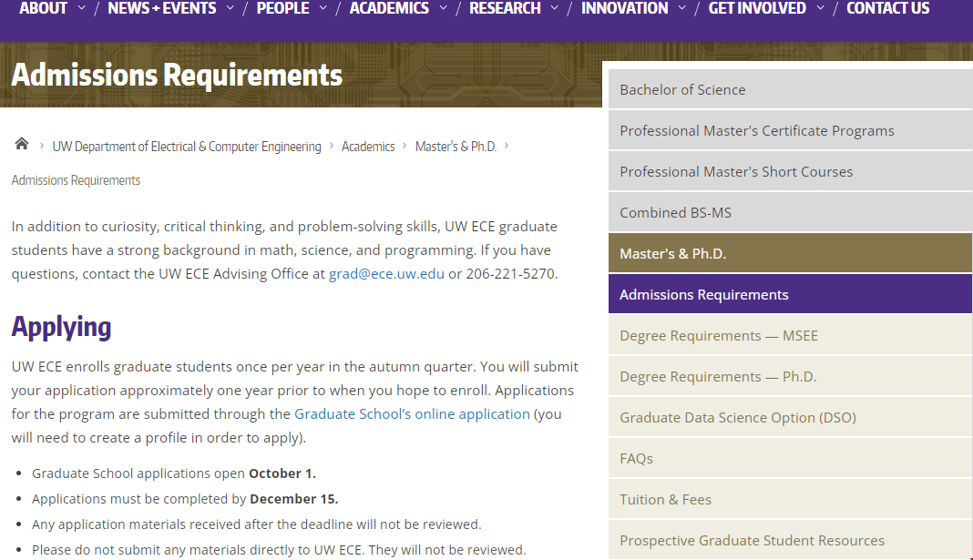Open the Research navigation menu

(505, 8)
